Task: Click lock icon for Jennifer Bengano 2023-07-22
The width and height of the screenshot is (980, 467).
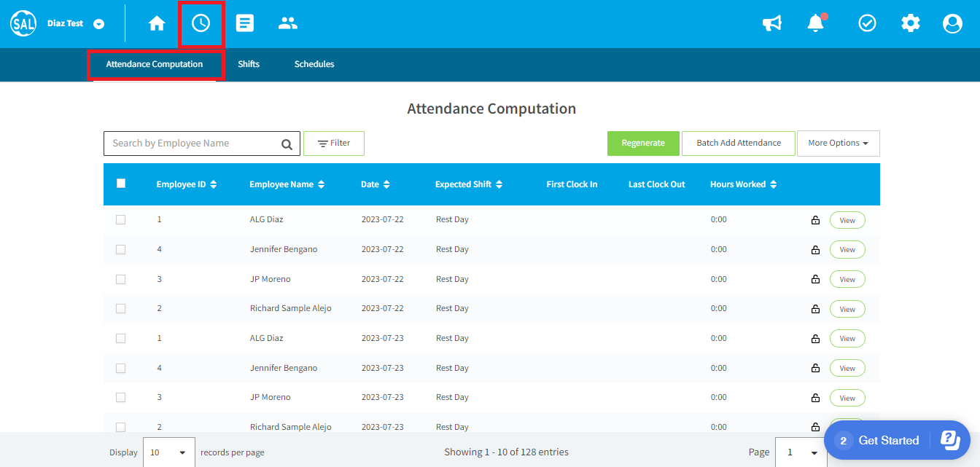Action: click(815, 250)
